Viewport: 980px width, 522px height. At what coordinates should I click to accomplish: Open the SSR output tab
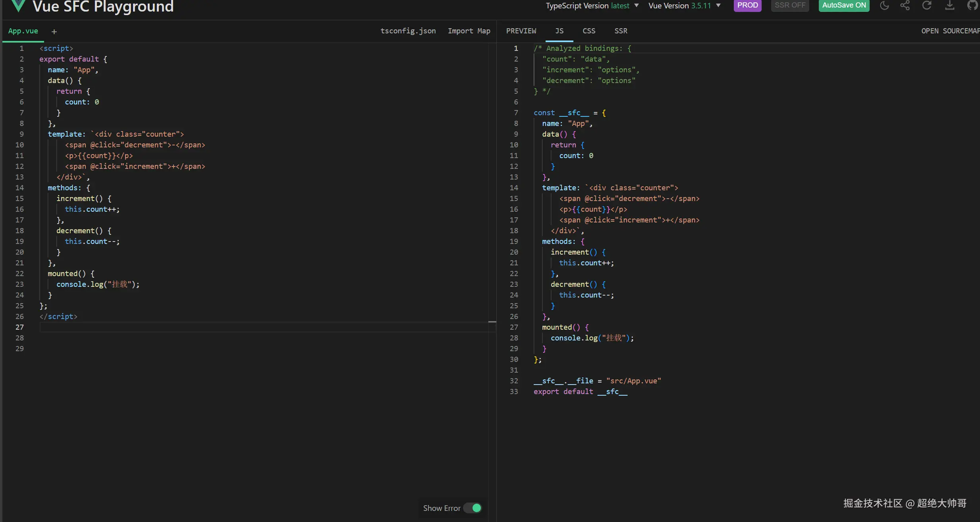pyautogui.click(x=621, y=31)
